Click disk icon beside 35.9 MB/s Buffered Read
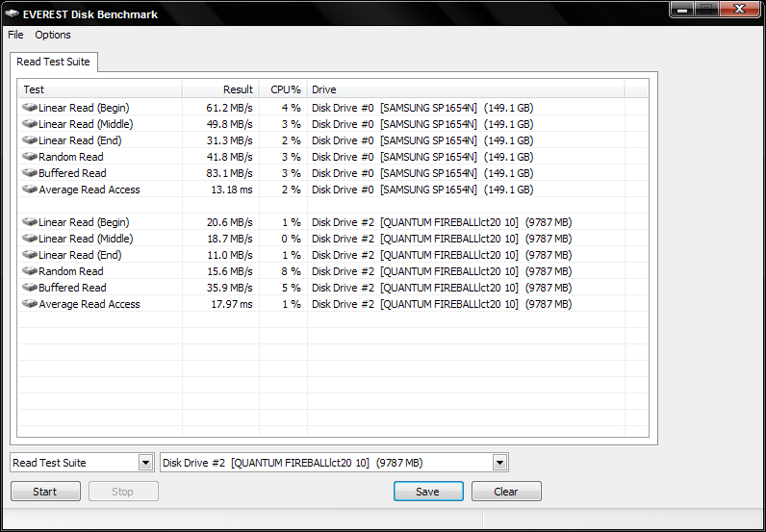 pos(30,288)
